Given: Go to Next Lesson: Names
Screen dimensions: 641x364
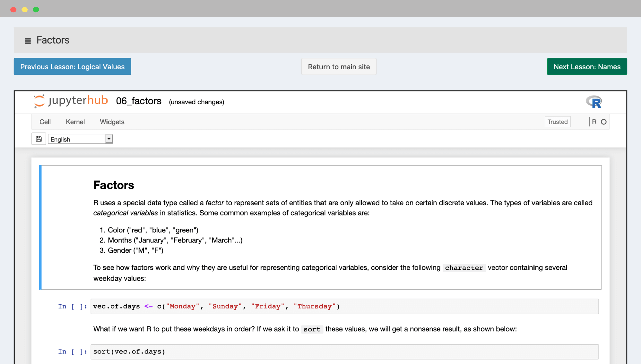Looking at the screenshot, I should pos(587,67).
